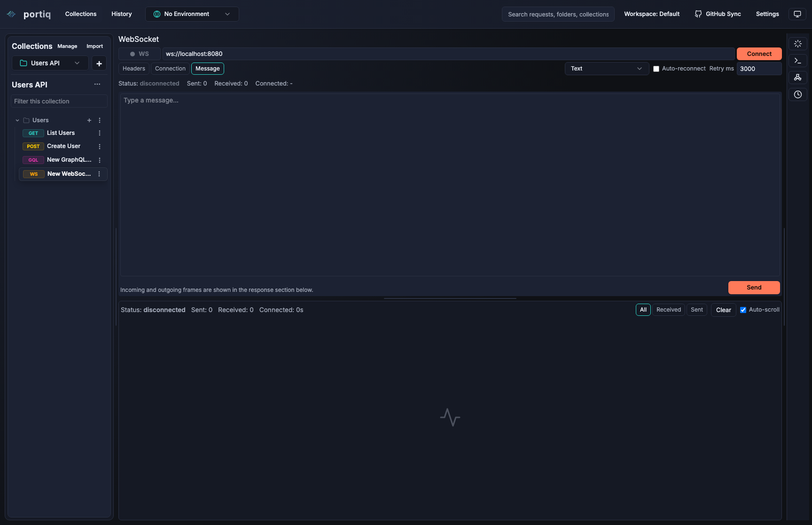Focus the WebSocket URL field
The height and width of the screenshot is (525, 812).
pos(449,54)
